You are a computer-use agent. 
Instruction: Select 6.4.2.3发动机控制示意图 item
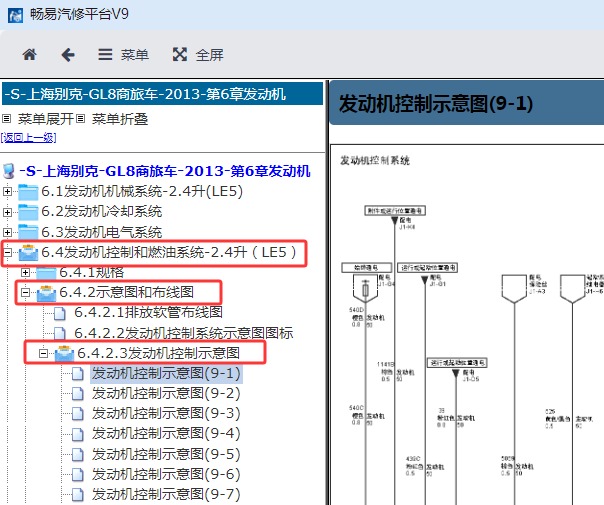(x=159, y=353)
